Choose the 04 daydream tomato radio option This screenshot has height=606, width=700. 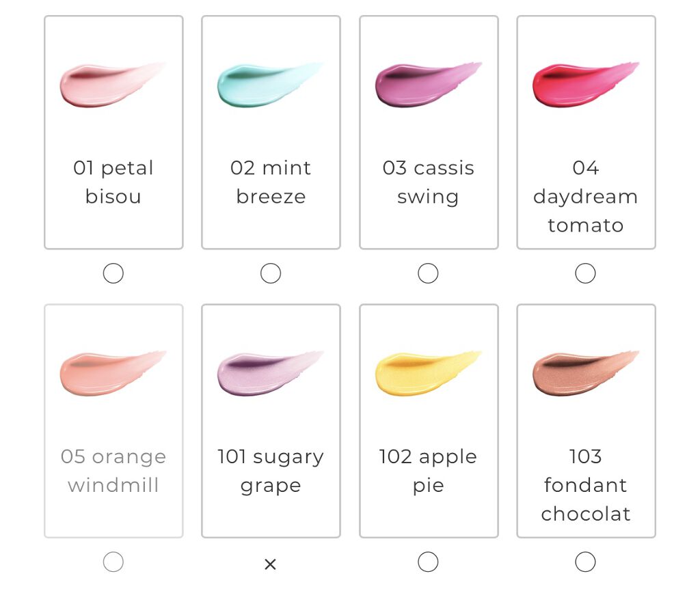[x=585, y=274]
